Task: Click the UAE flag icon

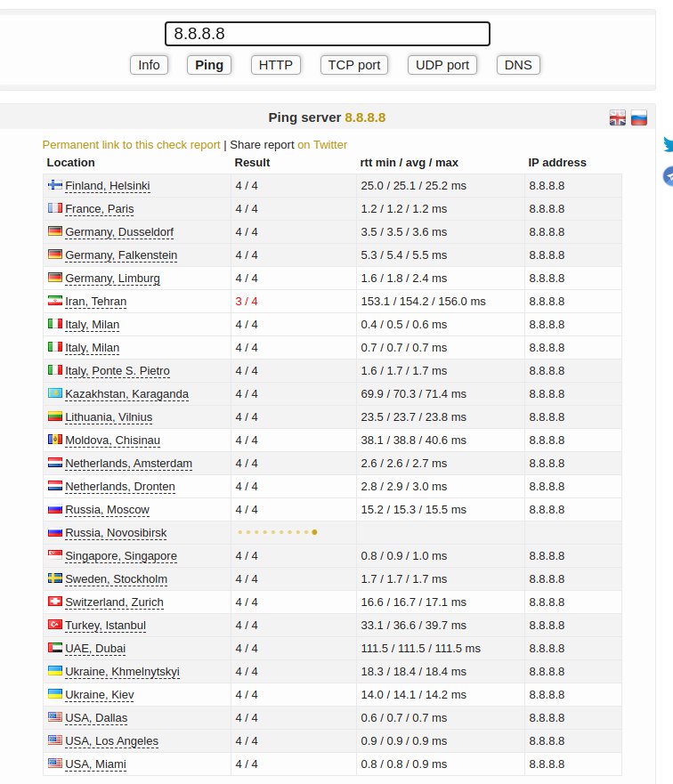Action: [x=55, y=648]
